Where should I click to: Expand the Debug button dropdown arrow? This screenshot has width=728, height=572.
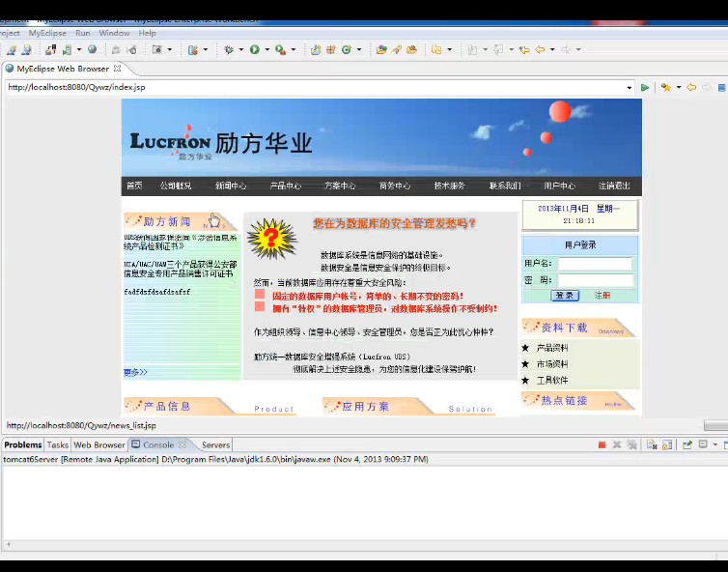pos(241,49)
